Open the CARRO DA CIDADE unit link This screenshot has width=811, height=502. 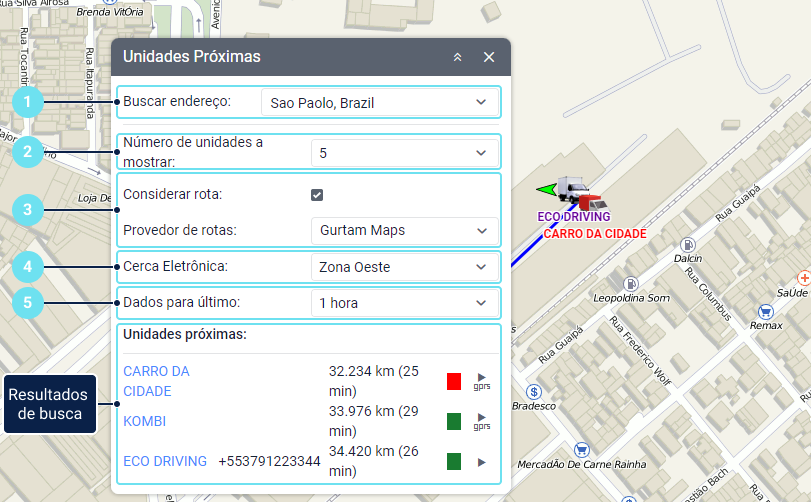(x=156, y=381)
